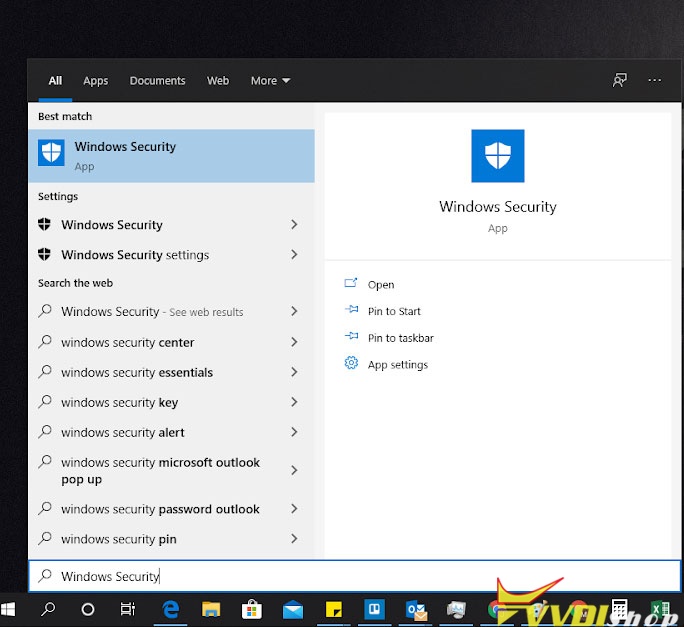The height and width of the screenshot is (627, 684).
Task: Click the magnifier icon in search box
Action: (x=45, y=576)
